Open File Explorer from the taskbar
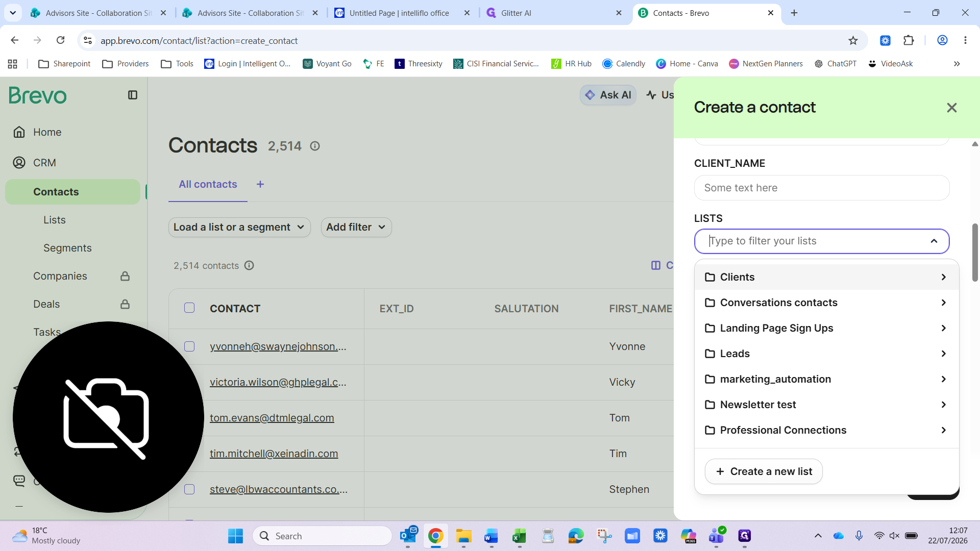Image resolution: width=980 pixels, height=551 pixels. [x=463, y=536]
